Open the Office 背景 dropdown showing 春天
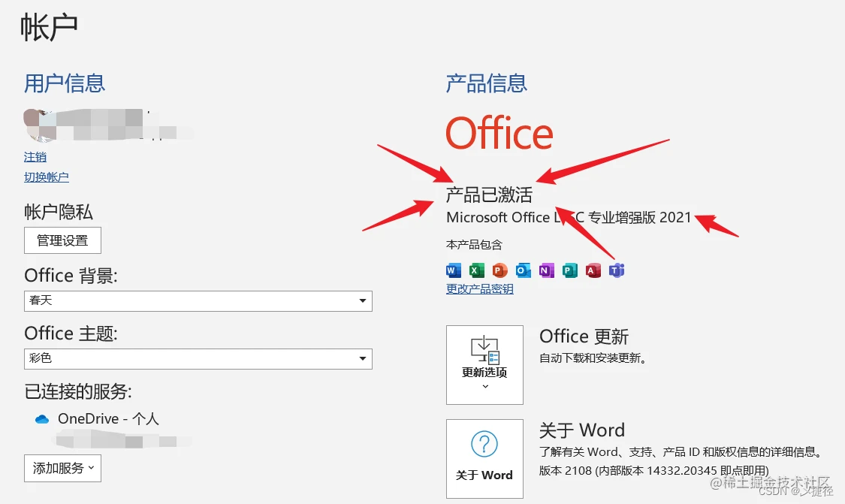Viewport: 845px width, 504px height. click(198, 301)
